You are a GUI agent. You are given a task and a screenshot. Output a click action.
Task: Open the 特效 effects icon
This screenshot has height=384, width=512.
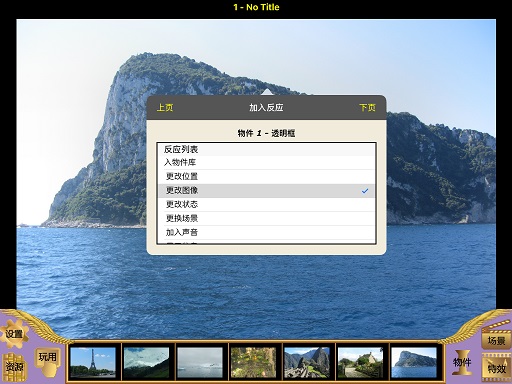[x=496, y=368]
